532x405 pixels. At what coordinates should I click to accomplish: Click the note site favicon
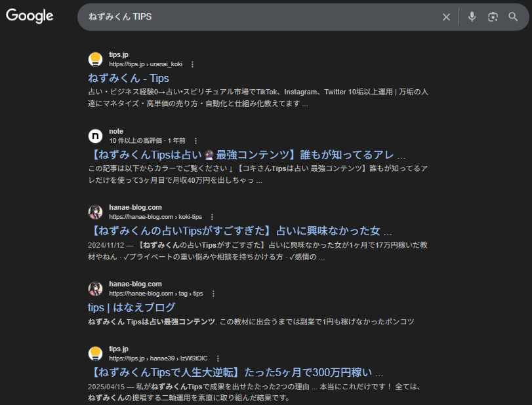[96, 136]
